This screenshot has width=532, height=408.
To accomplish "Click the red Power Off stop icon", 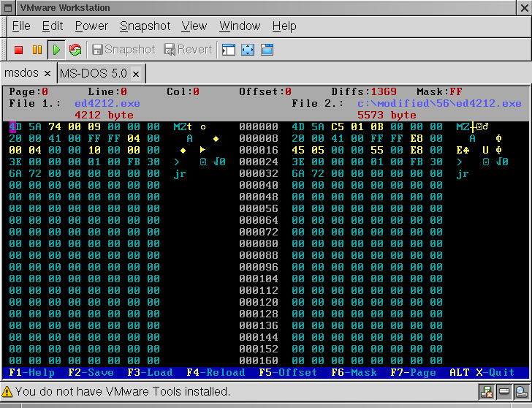I will [x=19, y=50].
